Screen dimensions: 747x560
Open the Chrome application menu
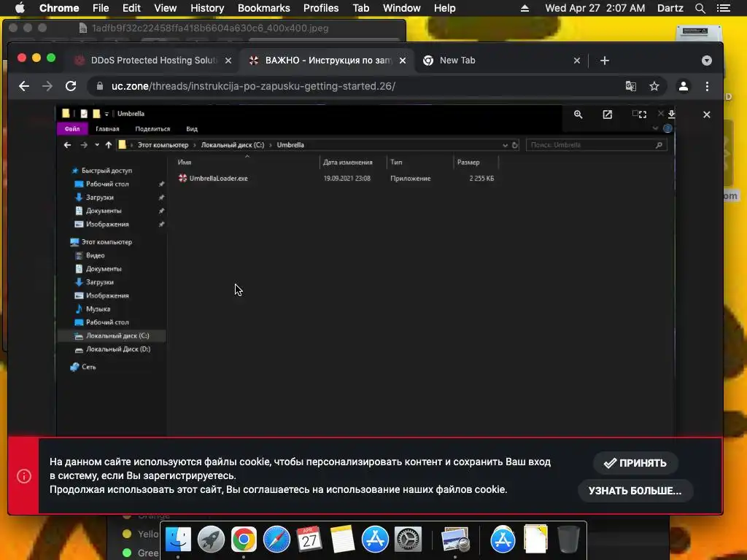[x=59, y=8]
